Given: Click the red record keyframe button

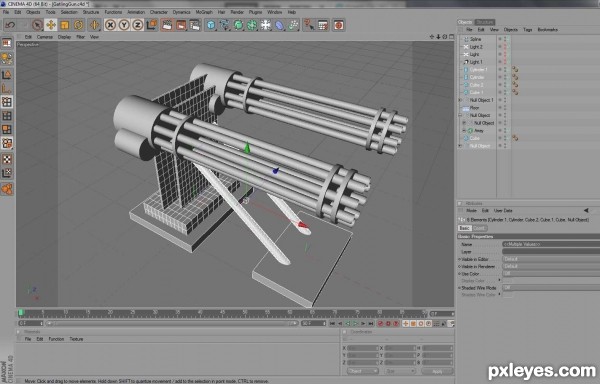Looking at the screenshot, I should click(x=380, y=324).
